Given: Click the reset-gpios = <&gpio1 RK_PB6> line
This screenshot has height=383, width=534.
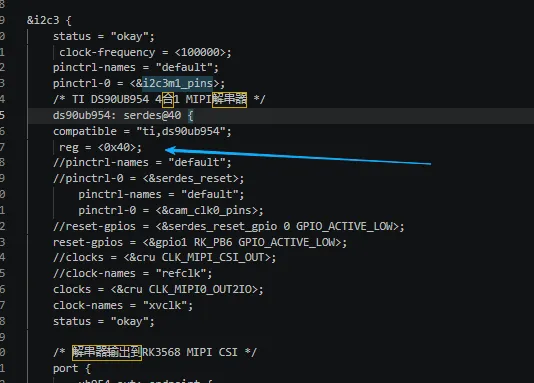Looking at the screenshot, I should tap(200, 242).
